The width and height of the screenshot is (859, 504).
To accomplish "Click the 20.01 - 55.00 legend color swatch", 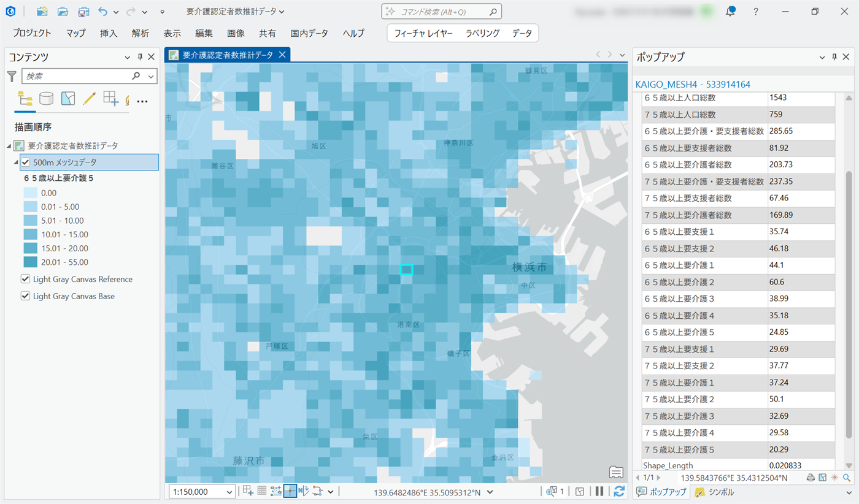I will (30, 262).
